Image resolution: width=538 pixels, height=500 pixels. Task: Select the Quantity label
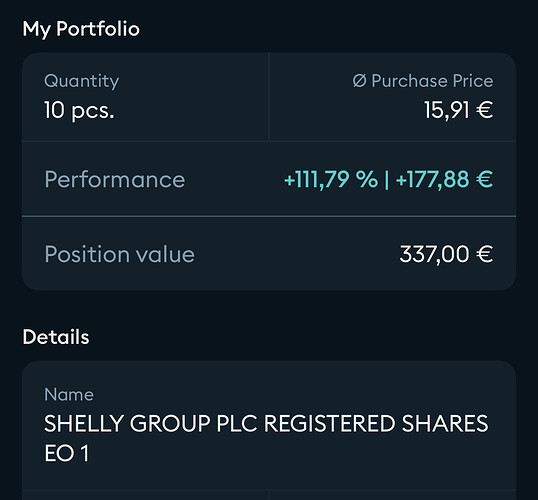coord(82,82)
